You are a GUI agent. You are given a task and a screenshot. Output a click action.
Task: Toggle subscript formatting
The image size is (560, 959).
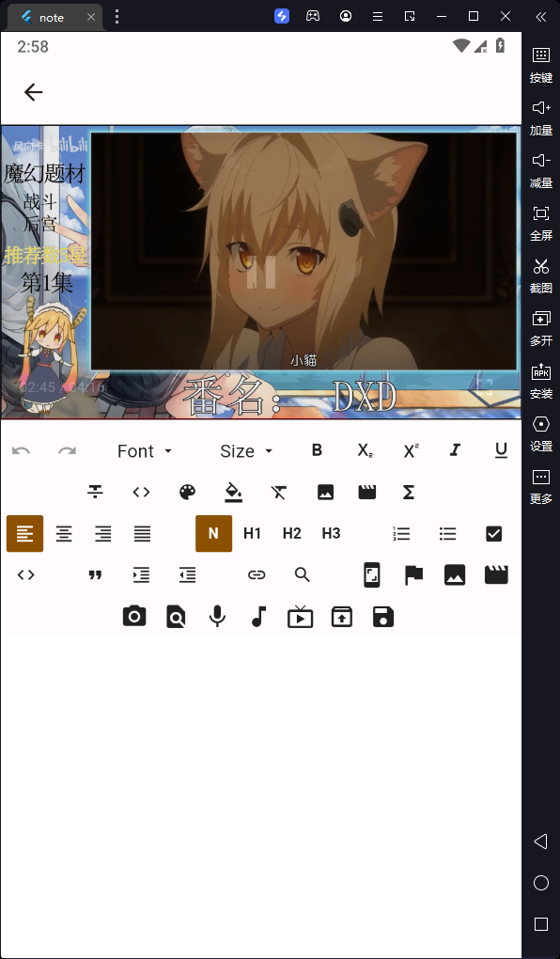pyautogui.click(x=365, y=450)
